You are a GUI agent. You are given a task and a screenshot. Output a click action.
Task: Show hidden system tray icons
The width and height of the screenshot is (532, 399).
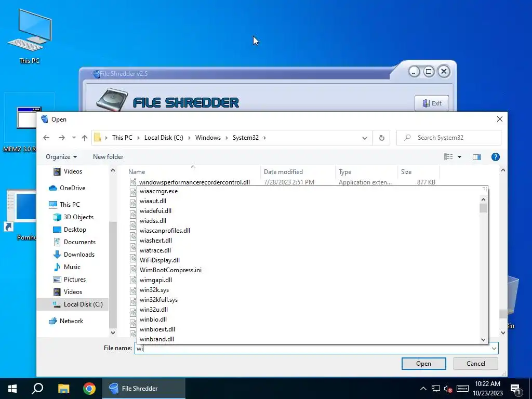click(423, 389)
